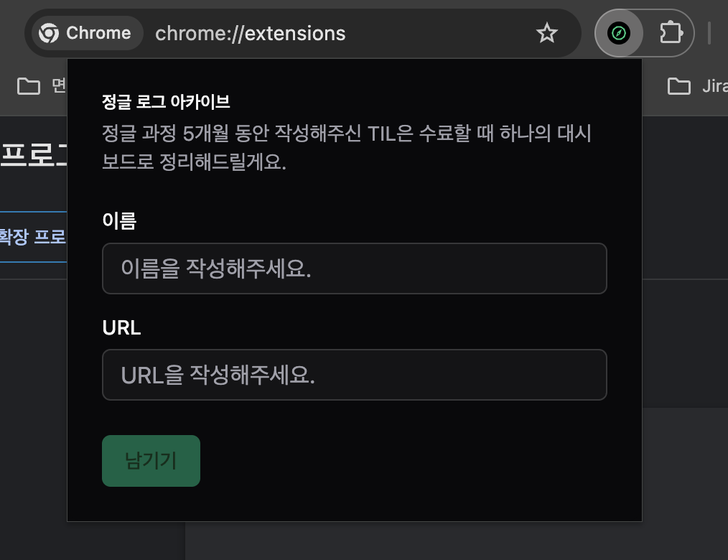Select the green compass icon in the toolbar

(x=618, y=32)
